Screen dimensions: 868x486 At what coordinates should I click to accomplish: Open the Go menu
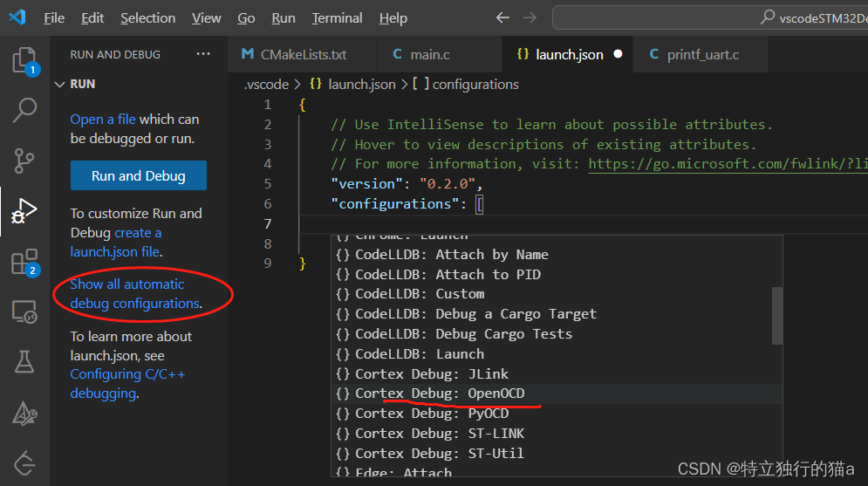pos(246,18)
